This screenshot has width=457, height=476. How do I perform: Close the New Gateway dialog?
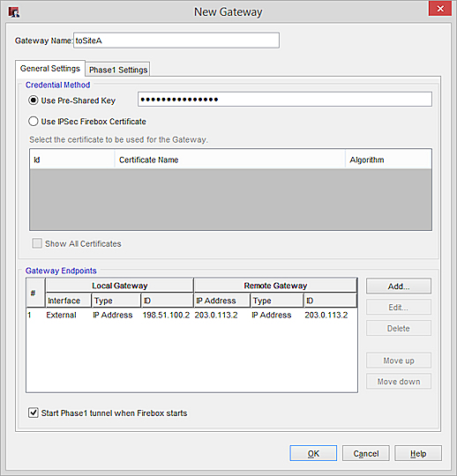tap(440, 9)
